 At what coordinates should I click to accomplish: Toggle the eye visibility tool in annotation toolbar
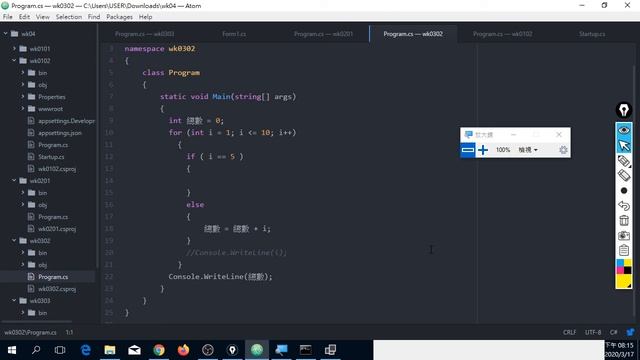pyautogui.click(x=624, y=130)
